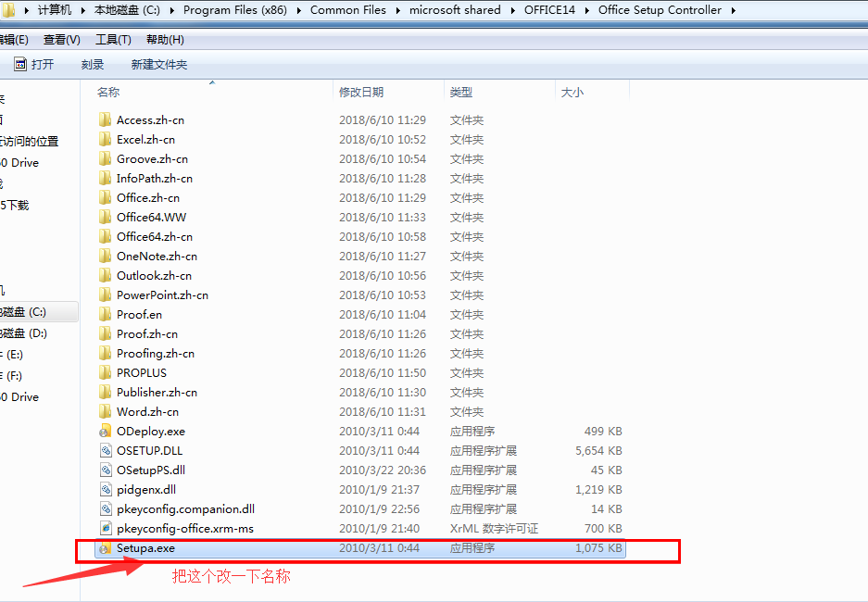This screenshot has width=868, height=602.
Task: Click the Outlook.zh-cn folder icon
Action: point(105,275)
